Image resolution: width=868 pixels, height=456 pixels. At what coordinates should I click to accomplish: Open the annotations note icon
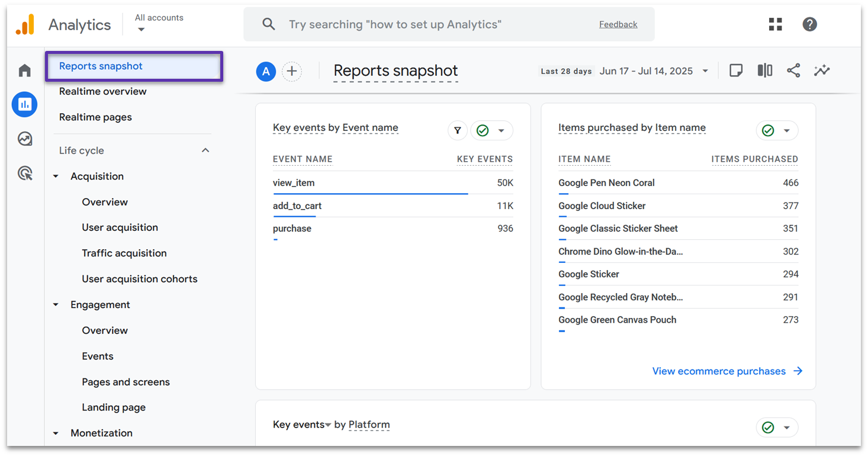[x=736, y=70]
